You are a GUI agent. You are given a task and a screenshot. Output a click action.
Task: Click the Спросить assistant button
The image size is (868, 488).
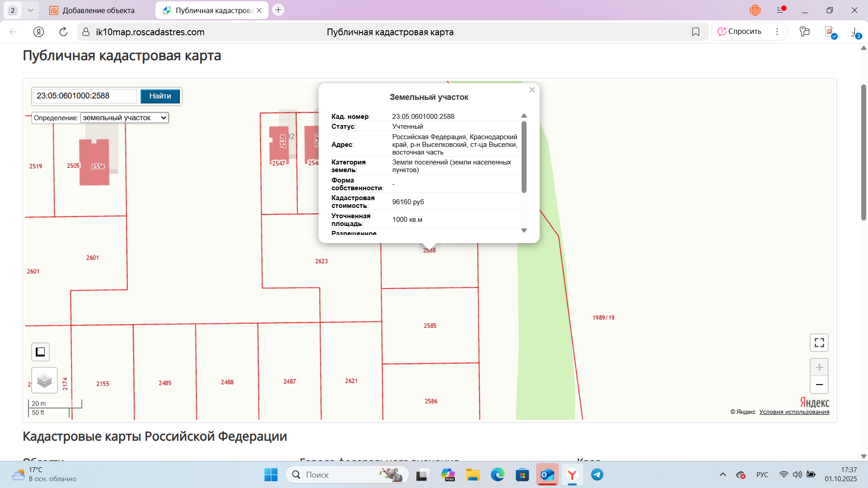pos(740,32)
